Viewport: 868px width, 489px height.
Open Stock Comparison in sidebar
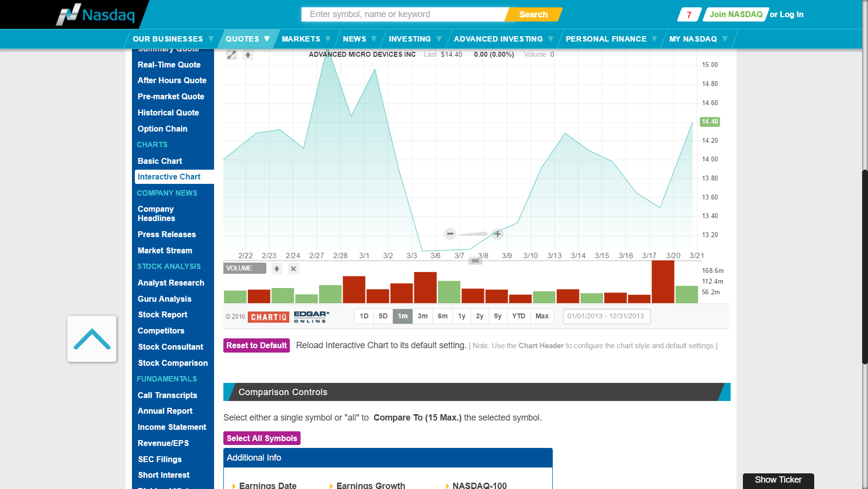173,363
